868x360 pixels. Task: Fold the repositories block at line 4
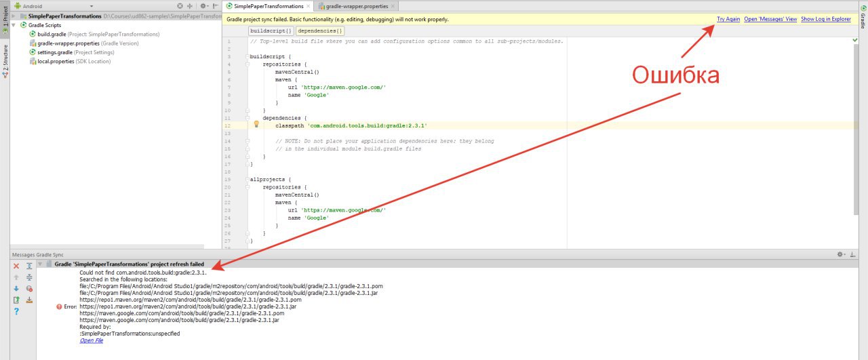pyautogui.click(x=248, y=64)
